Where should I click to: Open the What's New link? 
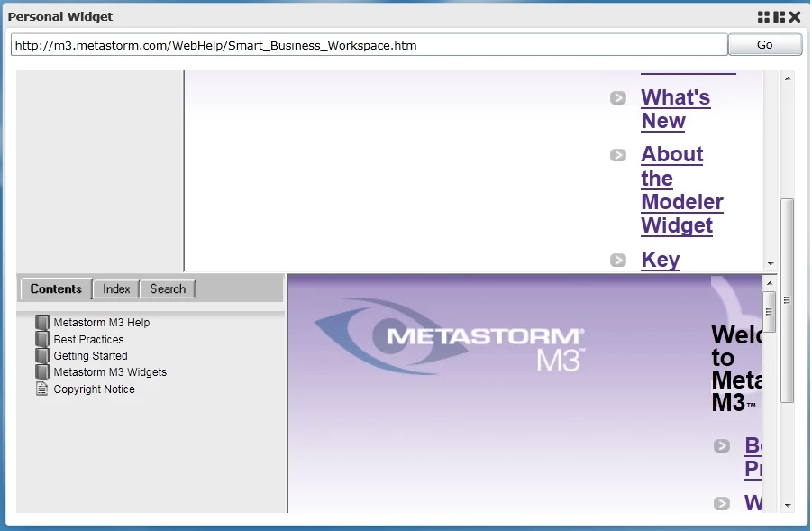(675, 109)
